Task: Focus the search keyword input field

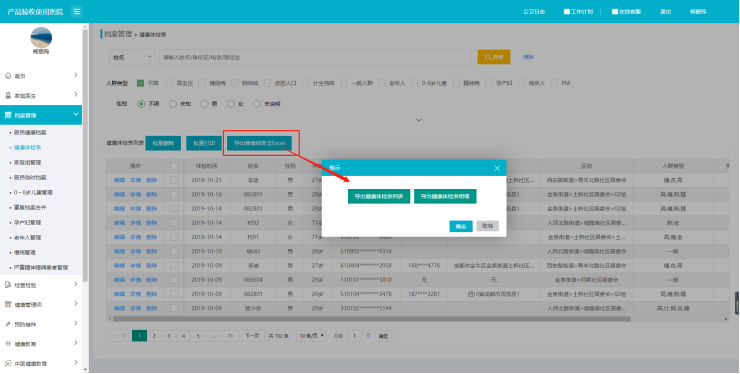Action: coord(315,57)
